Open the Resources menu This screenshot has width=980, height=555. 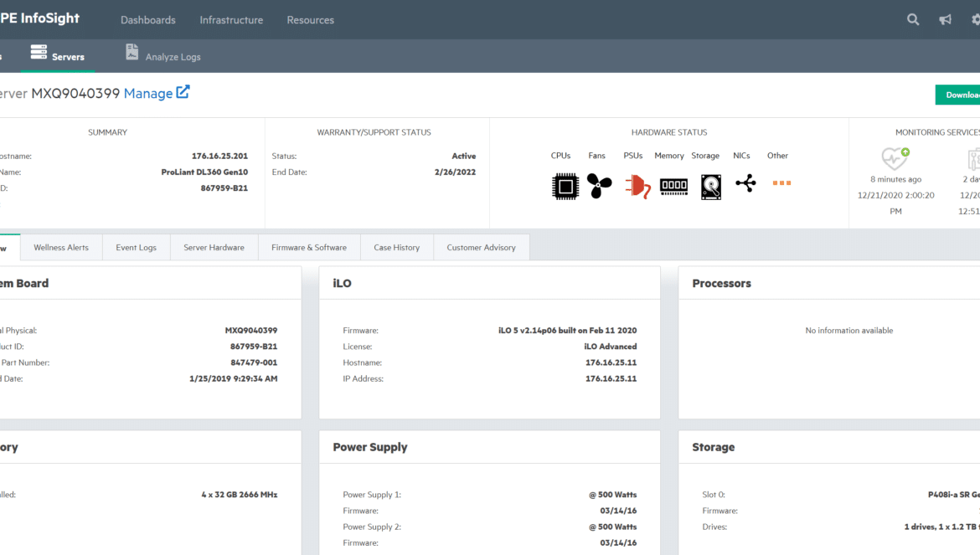coord(311,20)
